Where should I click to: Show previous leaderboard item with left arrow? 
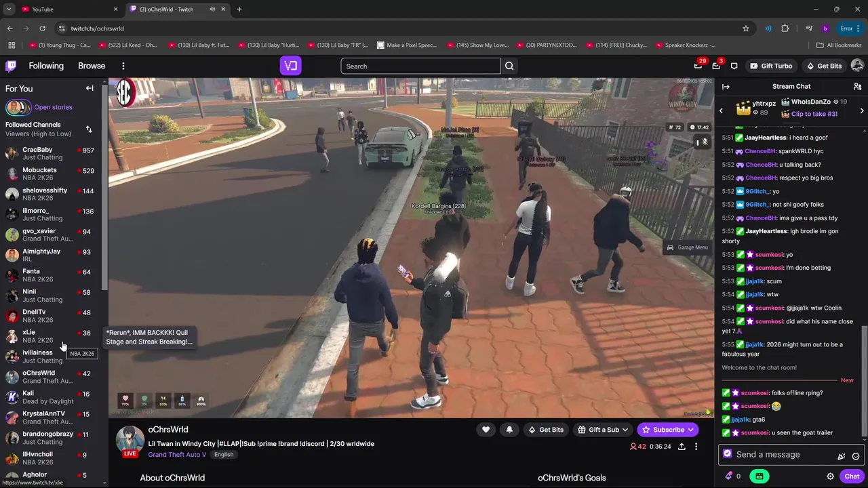721,110
